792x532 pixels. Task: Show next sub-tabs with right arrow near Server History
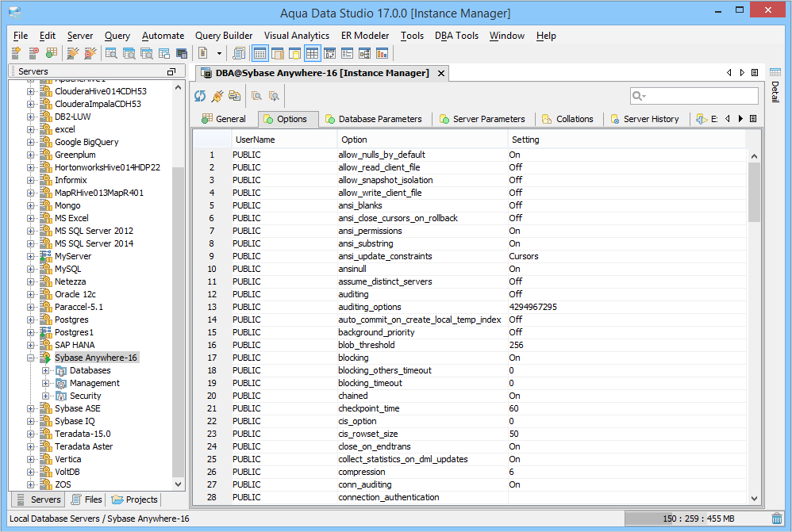click(x=740, y=119)
